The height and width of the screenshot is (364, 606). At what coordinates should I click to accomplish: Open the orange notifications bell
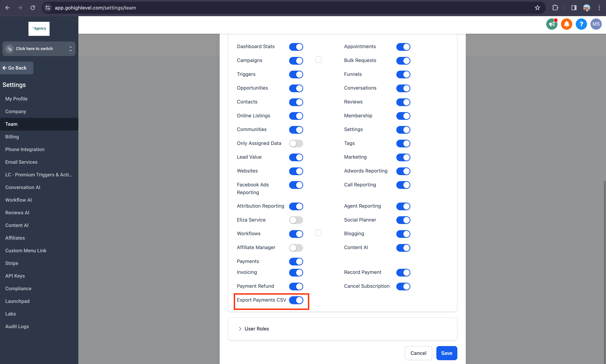click(x=566, y=24)
